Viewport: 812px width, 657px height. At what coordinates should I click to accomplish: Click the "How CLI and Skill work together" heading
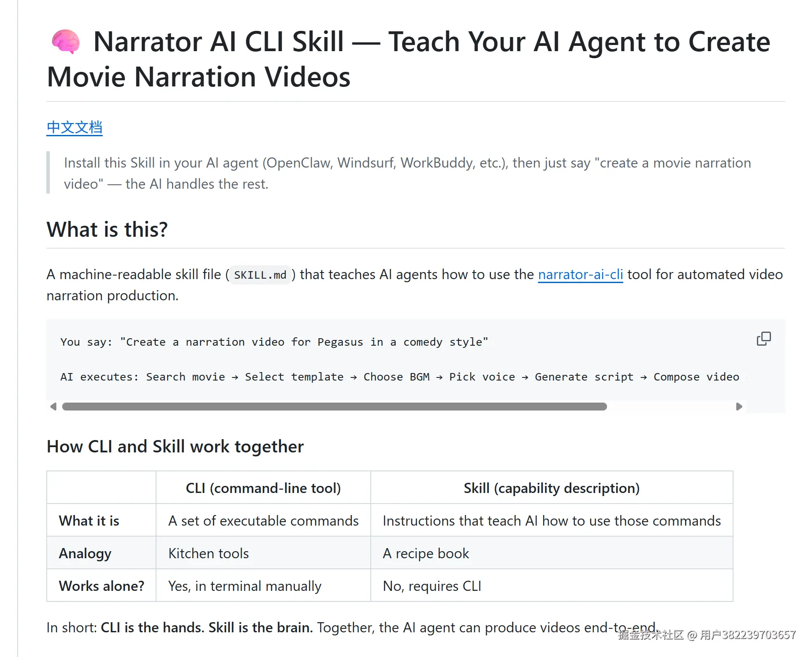[x=175, y=446]
